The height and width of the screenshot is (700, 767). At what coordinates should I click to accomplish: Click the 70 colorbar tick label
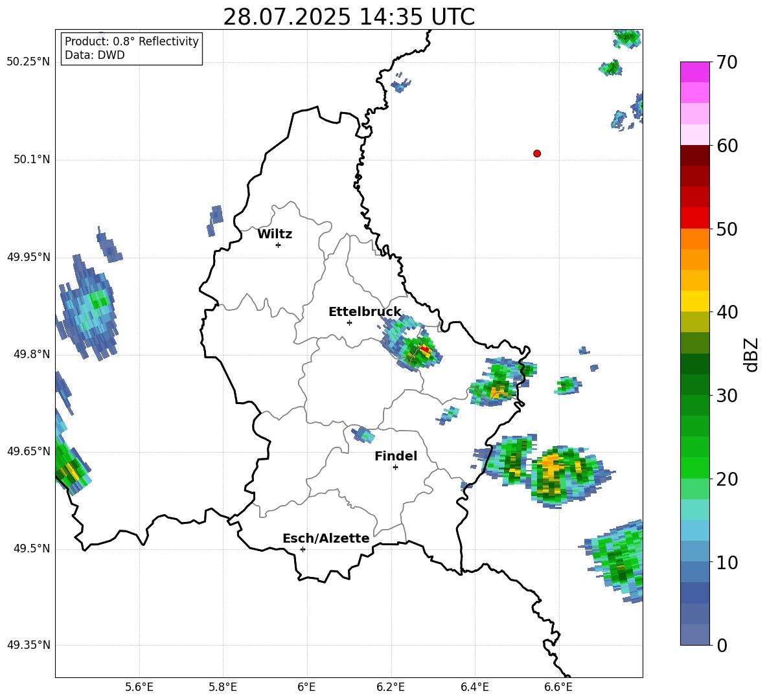tap(727, 63)
